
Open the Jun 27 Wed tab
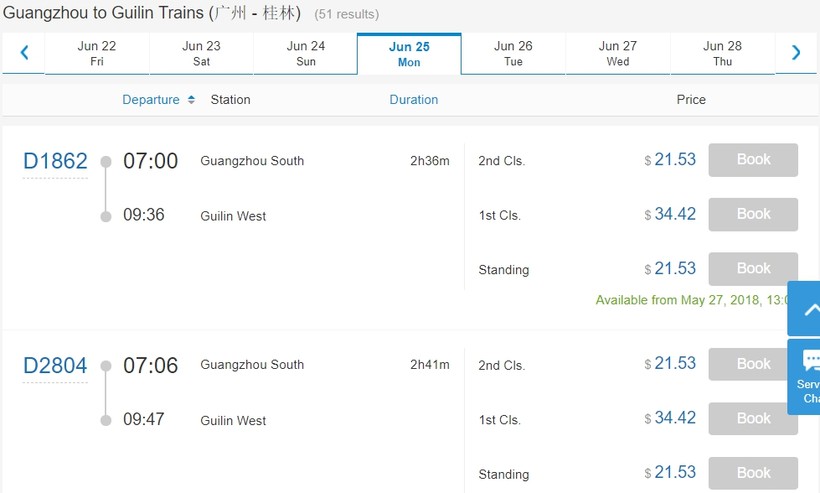pyautogui.click(x=618, y=54)
